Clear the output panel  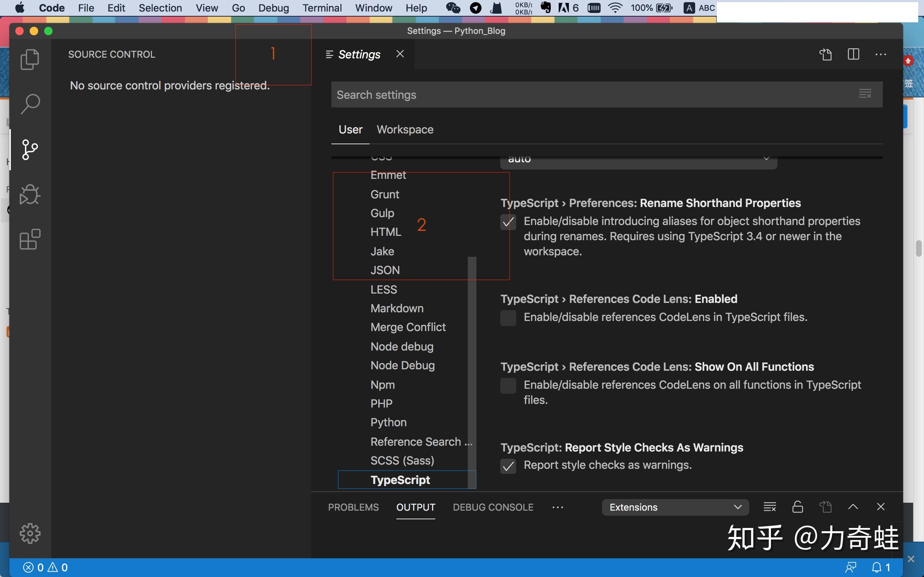pos(770,507)
